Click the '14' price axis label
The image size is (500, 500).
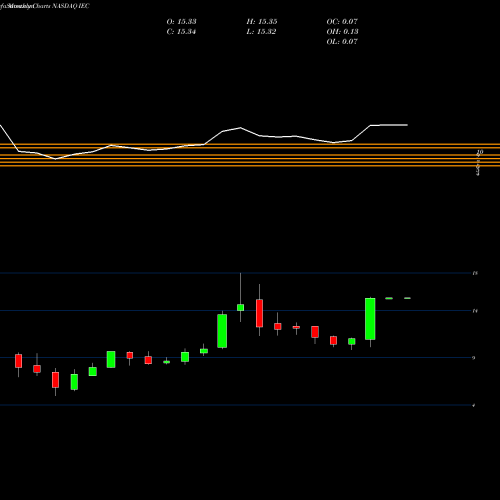pos(475,311)
